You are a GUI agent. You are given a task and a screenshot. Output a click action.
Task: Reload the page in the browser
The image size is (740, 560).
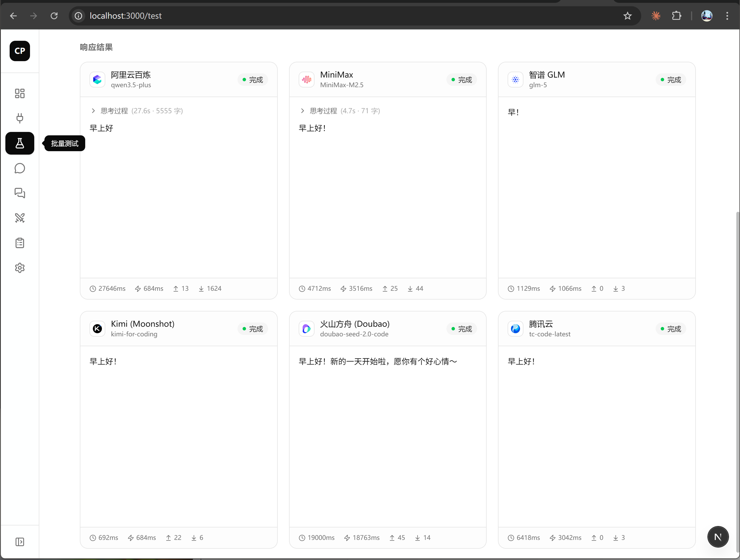(54, 16)
